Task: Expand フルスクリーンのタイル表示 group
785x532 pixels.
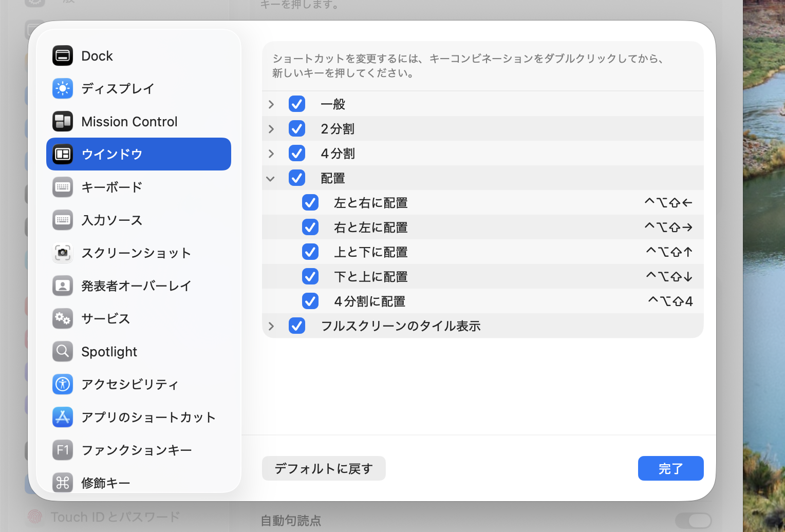Action: pyautogui.click(x=271, y=326)
